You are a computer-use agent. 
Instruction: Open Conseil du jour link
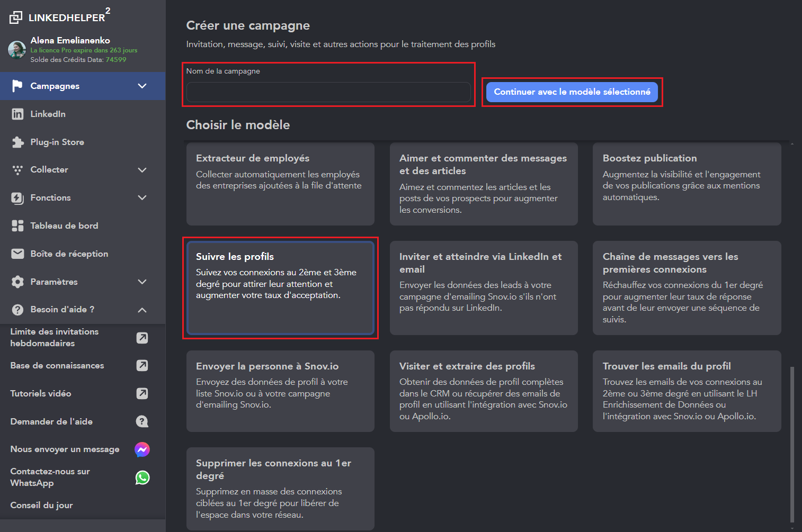42,505
